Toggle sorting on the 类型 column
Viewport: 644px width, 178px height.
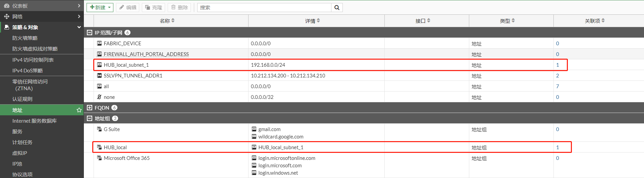(507, 21)
